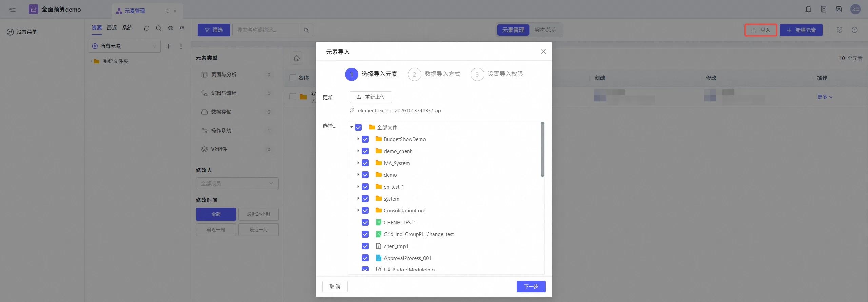This screenshot has width=868, height=302.
Task: Click the 新建元素 button
Action: click(801, 30)
